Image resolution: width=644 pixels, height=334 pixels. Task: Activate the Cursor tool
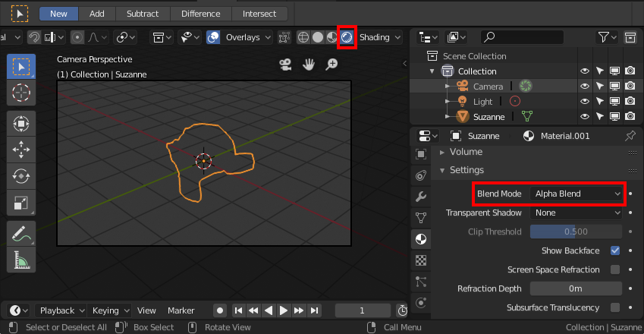[21, 93]
